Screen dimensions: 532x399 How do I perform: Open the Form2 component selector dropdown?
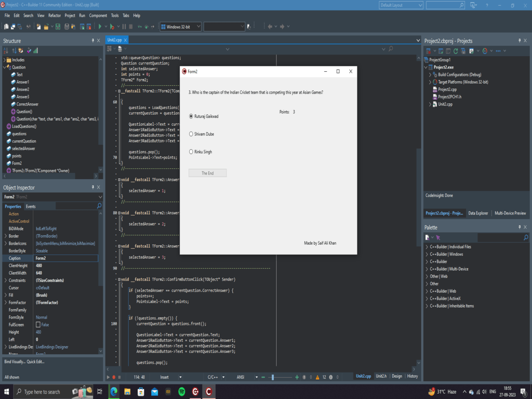tap(100, 197)
